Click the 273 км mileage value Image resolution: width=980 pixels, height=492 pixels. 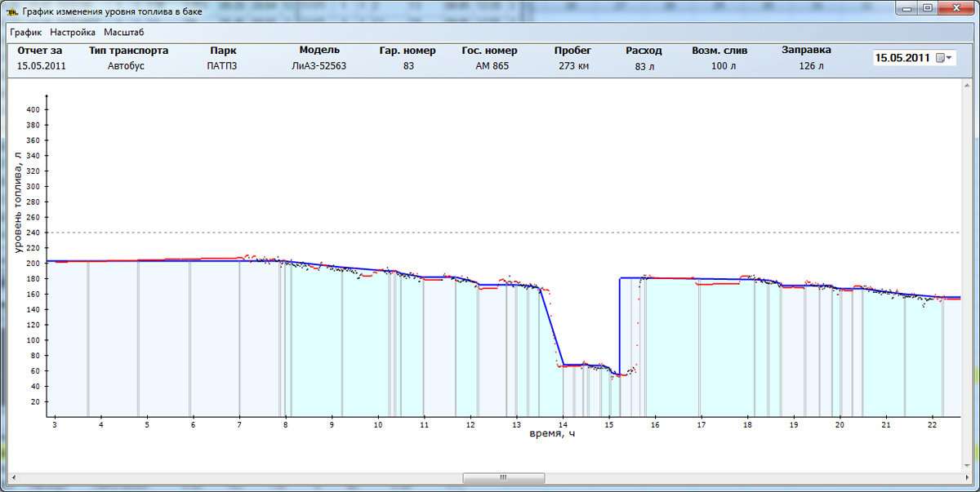tap(573, 66)
